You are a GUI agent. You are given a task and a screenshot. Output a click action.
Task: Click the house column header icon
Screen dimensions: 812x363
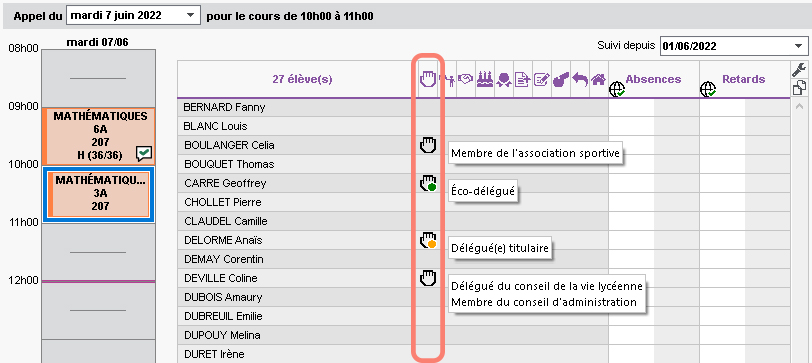(x=599, y=79)
